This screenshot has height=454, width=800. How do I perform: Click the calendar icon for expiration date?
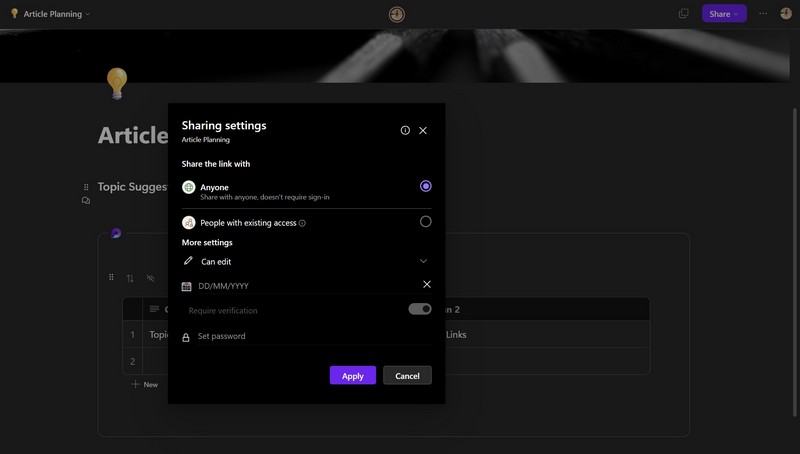click(x=186, y=286)
